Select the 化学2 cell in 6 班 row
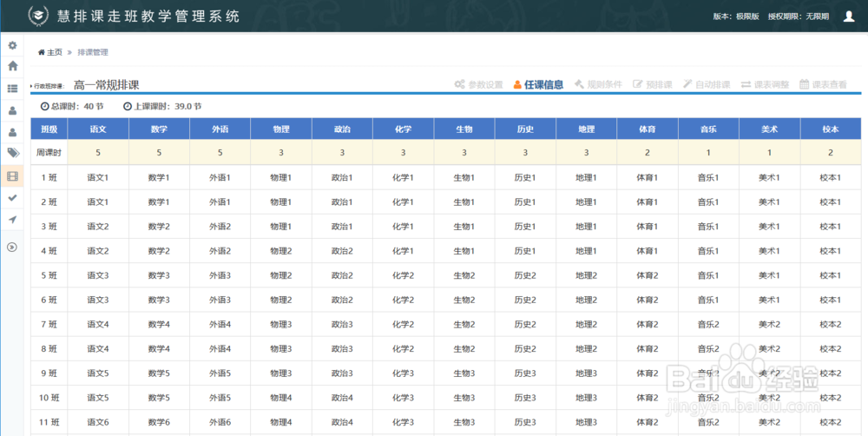 [x=403, y=300]
